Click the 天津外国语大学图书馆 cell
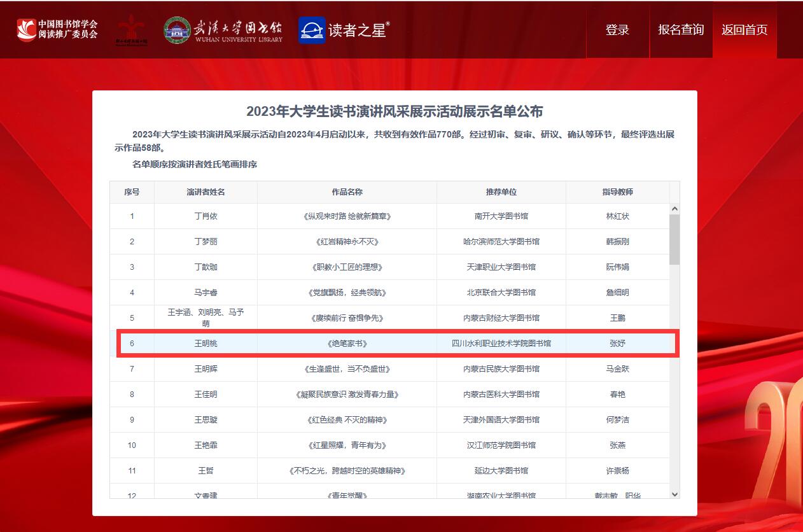Screen dimensions: 803x532 [501, 420]
